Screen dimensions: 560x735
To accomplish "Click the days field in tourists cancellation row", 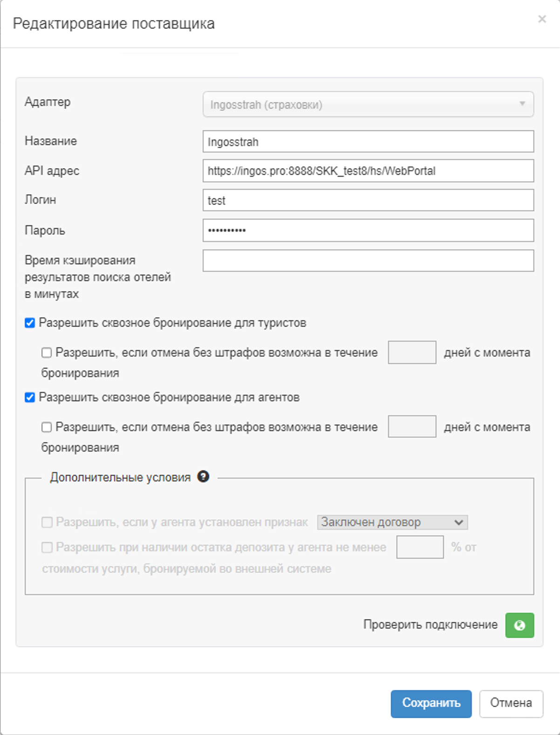I will click(x=412, y=352).
